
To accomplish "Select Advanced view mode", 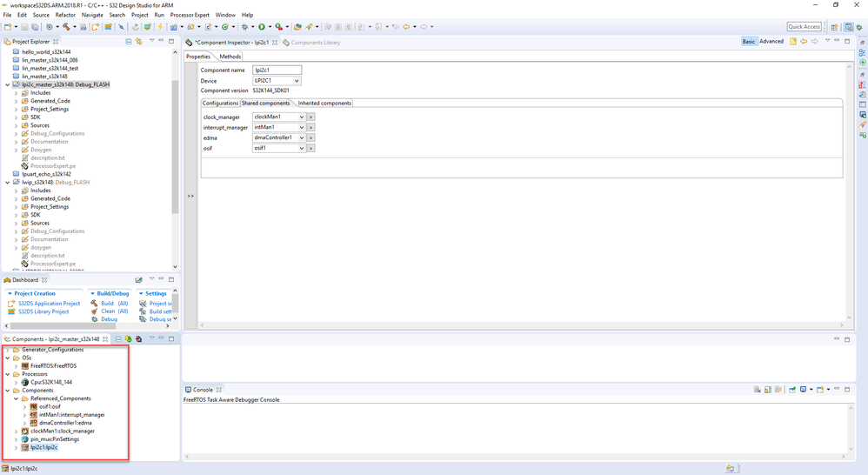I will pyautogui.click(x=771, y=42).
